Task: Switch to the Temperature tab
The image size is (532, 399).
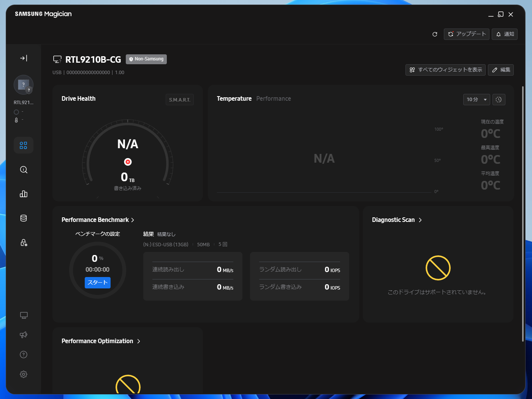Action: click(234, 98)
